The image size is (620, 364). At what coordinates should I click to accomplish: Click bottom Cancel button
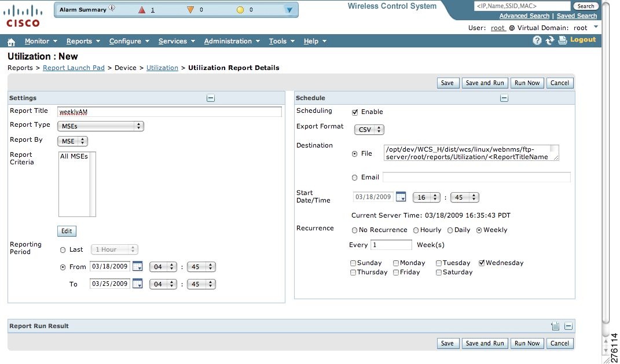[560, 343]
